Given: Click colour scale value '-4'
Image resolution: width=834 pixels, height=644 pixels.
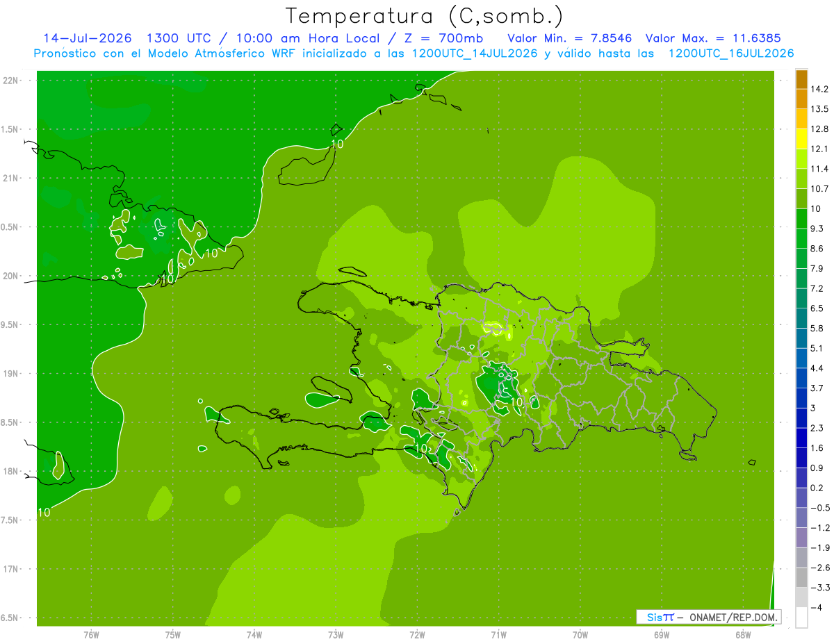Looking at the screenshot, I should (x=816, y=607).
